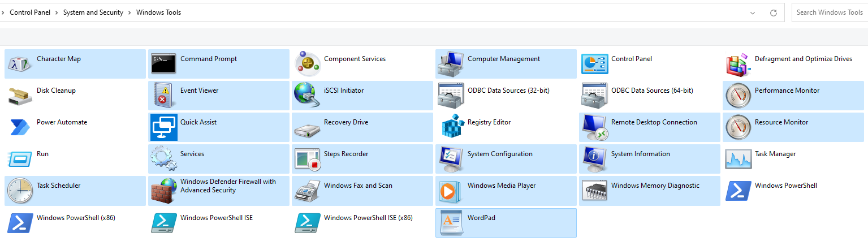Select ODBC Data Sources (64-bit) icon
868x241 pixels.
coord(594,96)
